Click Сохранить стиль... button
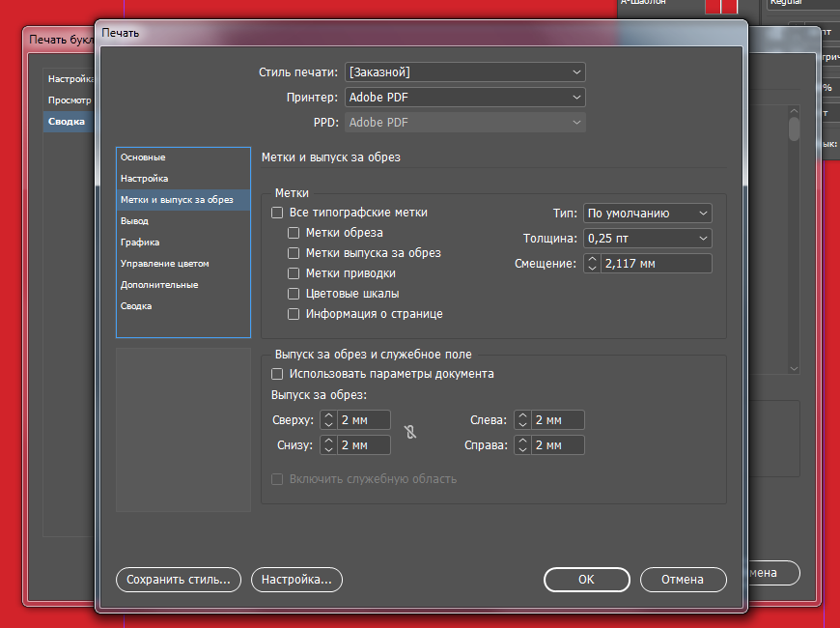Screen dimensions: 840x628 click(x=179, y=580)
